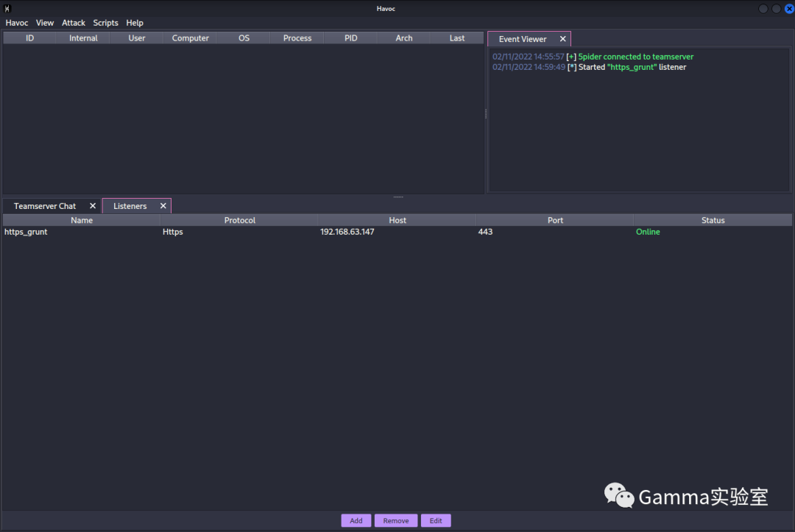Click the Started "https_grunt" listener event

[632, 67]
